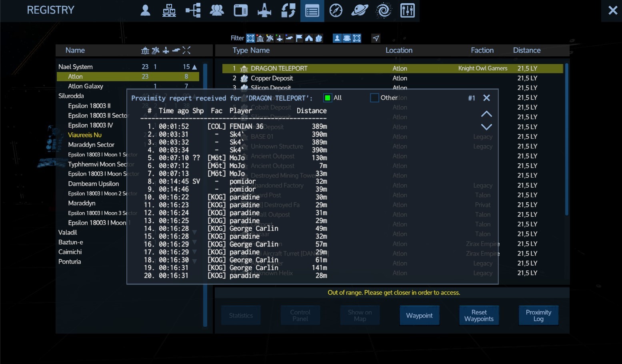
Task: Collapse the Nael System tree arrow
Action: coord(195,67)
